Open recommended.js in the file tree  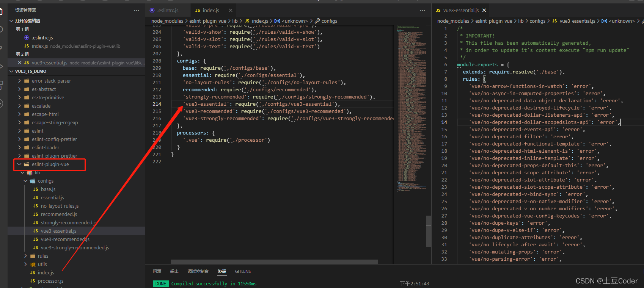tap(59, 214)
